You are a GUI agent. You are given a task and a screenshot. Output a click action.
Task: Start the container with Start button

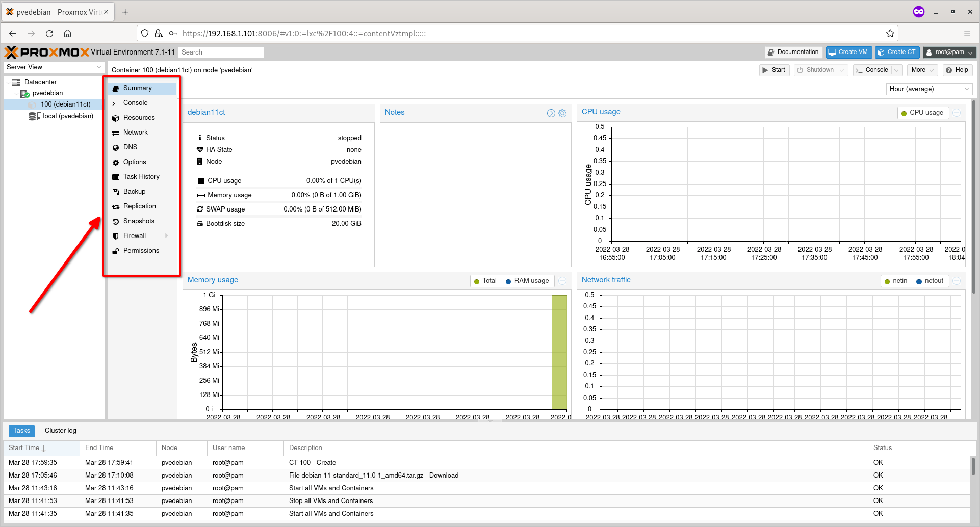[x=774, y=70]
